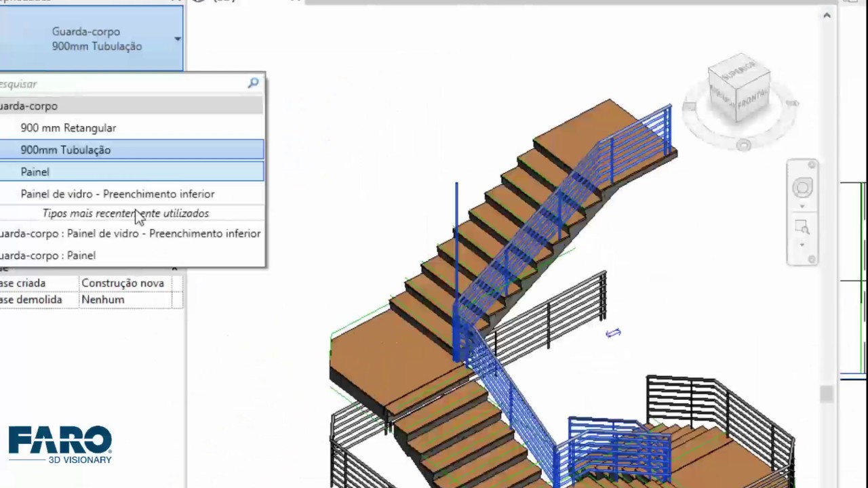Click the Guarda-corpo family header in the list
The width and height of the screenshot is (868, 488).
132,106
